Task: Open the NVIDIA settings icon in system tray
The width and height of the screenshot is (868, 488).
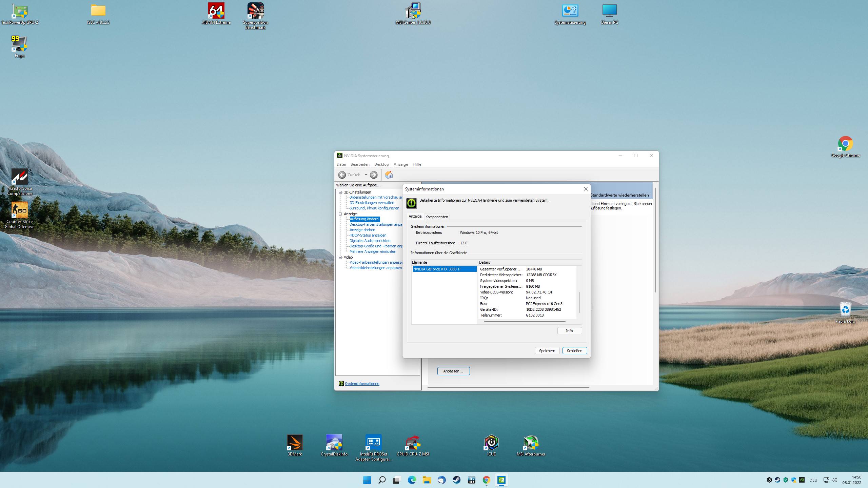Action: coord(802,480)
